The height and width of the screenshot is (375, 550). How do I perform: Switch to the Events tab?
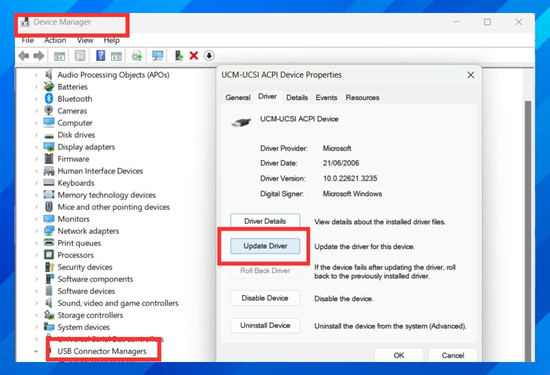click(326, 97)
